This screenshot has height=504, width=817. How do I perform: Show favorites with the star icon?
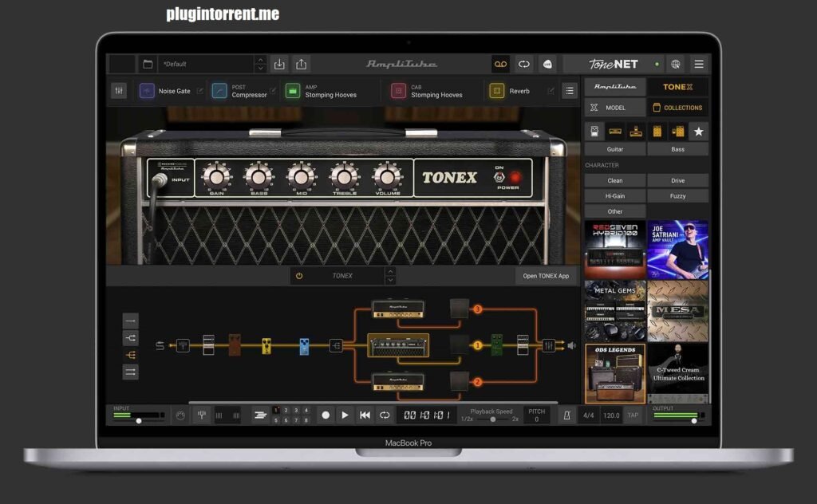pos(699,132)
